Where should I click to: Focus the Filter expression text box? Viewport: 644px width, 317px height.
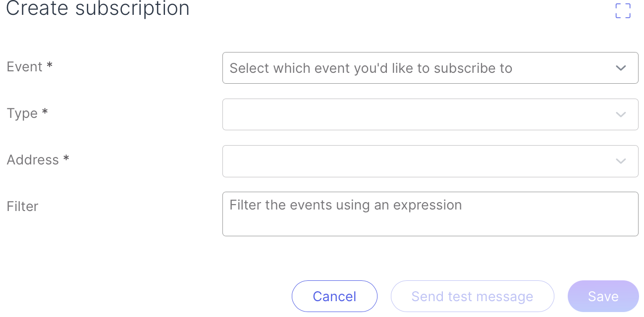coord(430,214)
